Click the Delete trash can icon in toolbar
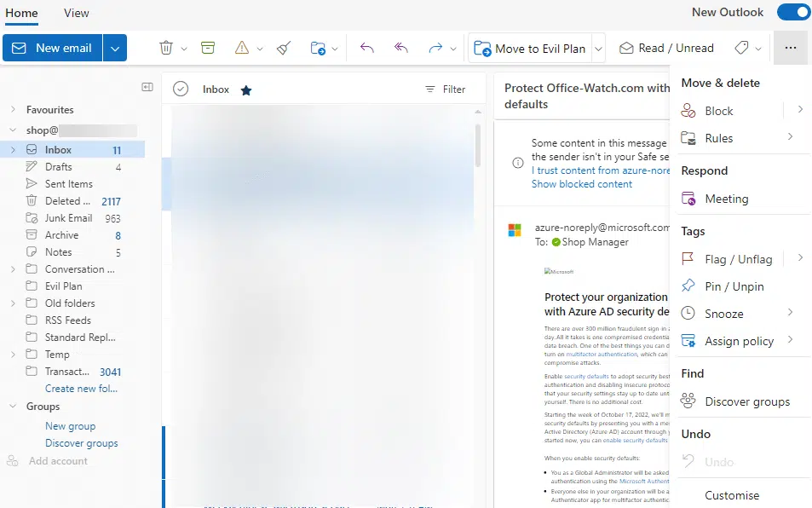Viewport: 812px width, 508px height. [165, 49]
